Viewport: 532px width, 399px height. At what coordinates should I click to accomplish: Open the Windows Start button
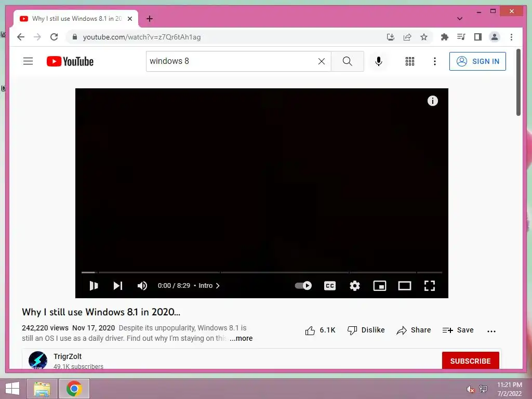[x=12, y=389]
